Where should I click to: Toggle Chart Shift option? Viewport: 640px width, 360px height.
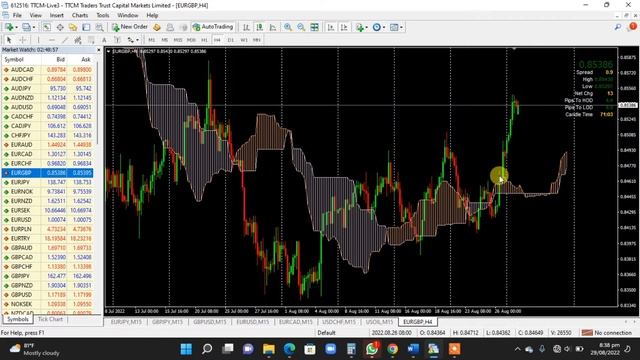[x=344, y=27]
